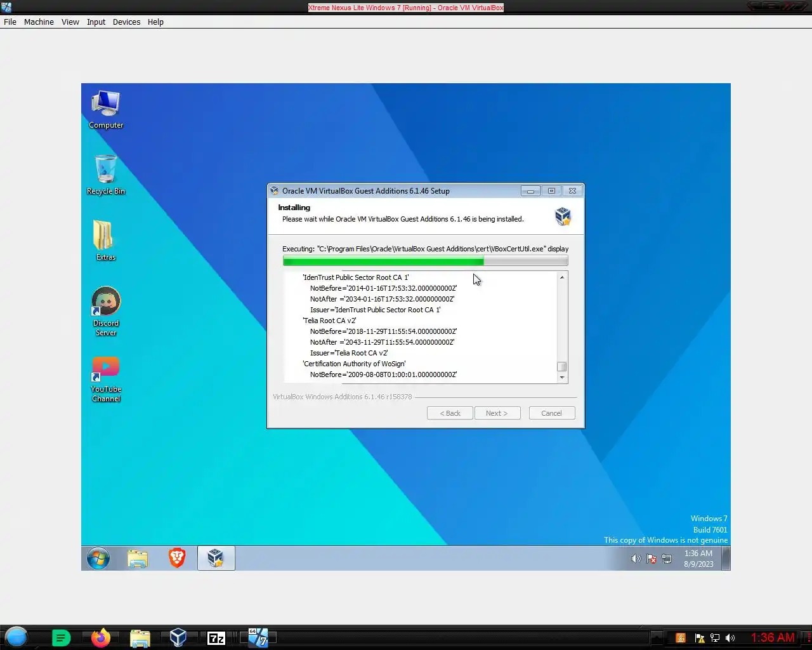Open the View menu
812x650 pixels.
point(70,22)
